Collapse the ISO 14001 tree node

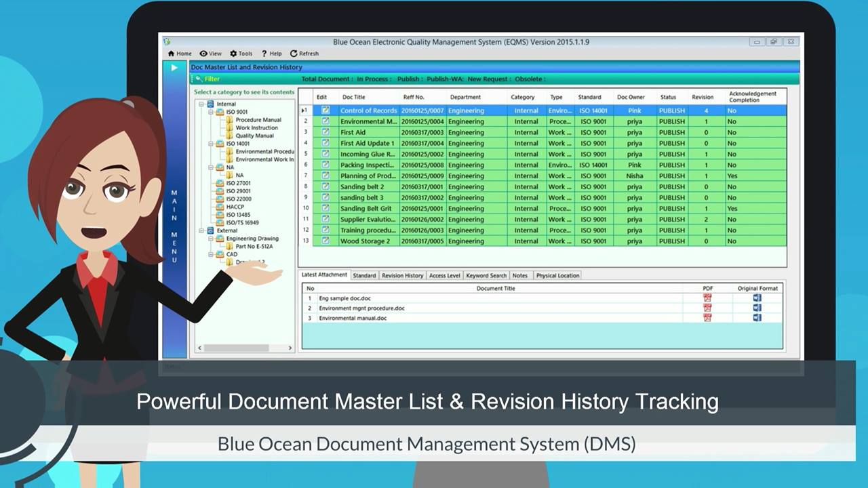211,144
